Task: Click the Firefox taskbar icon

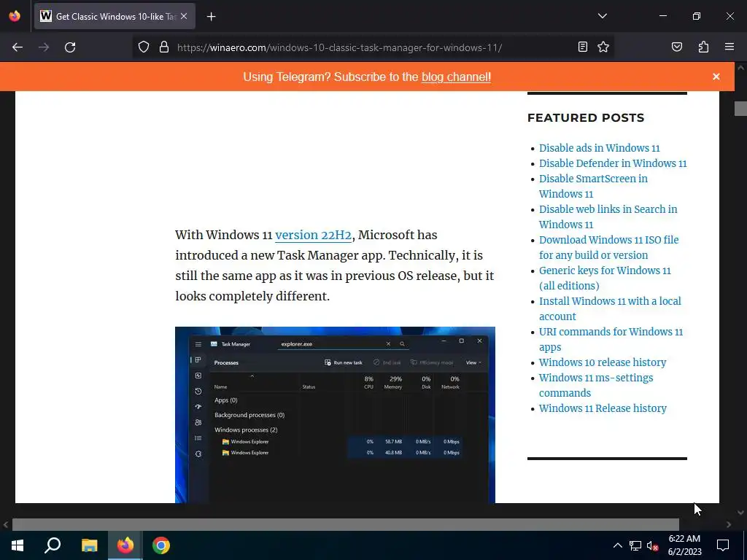Action: (125, 545)
